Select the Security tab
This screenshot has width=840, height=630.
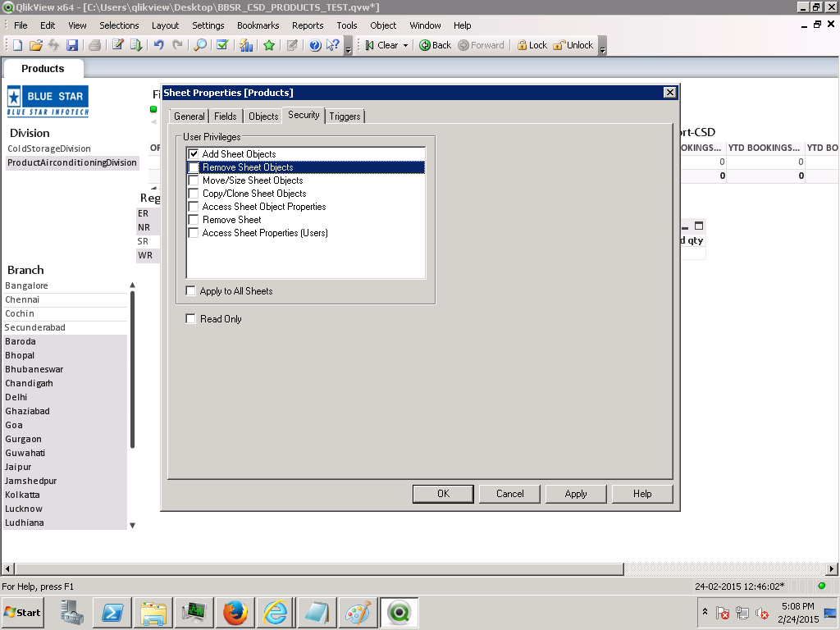point(304,115)
